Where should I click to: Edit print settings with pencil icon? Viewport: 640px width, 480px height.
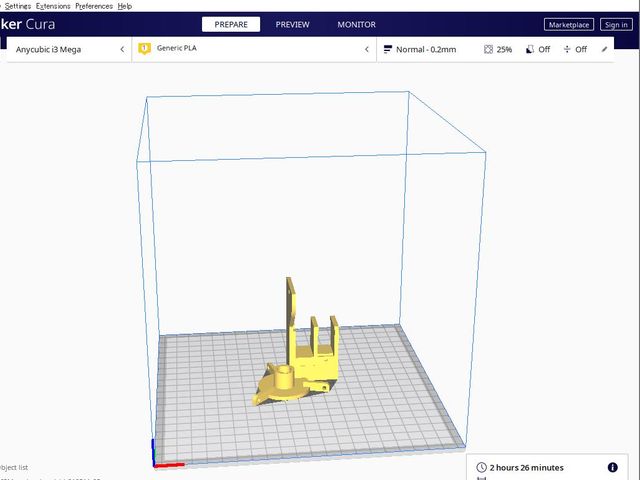click(x=604, y=49)
